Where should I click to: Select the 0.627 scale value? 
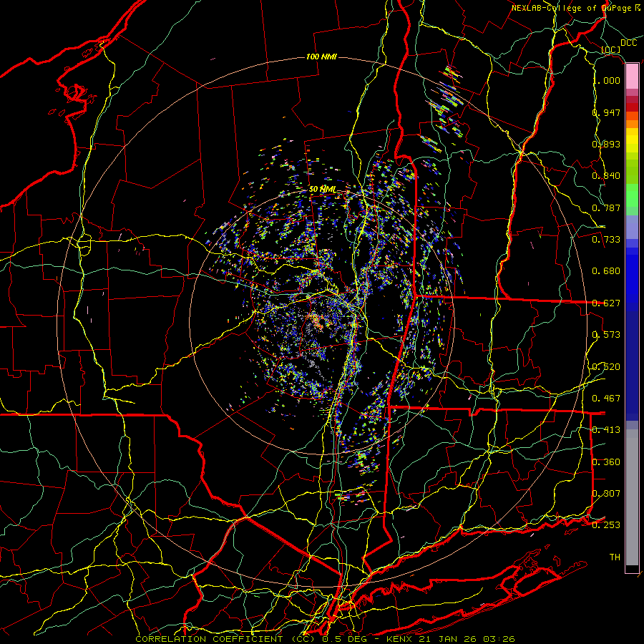coord(606,303)
